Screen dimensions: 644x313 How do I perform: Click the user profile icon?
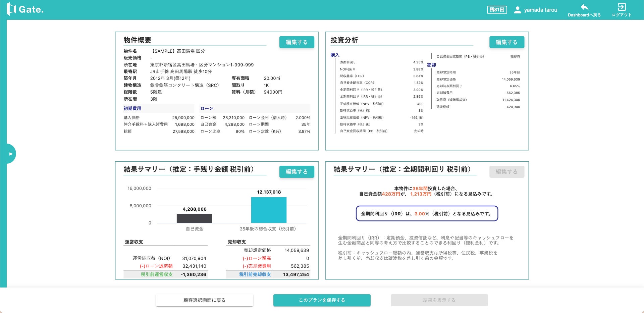(x=518, y=10)
